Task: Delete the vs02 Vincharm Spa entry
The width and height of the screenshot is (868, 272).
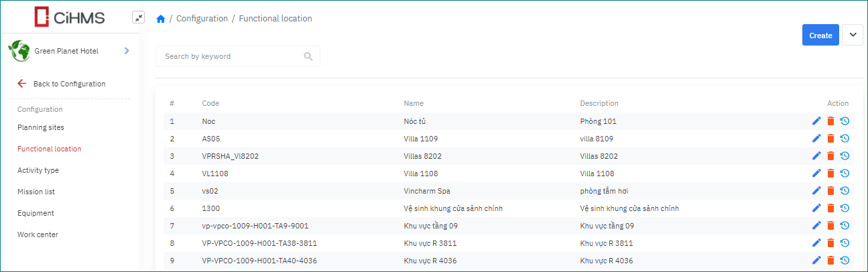Action: tap(830, 191)
